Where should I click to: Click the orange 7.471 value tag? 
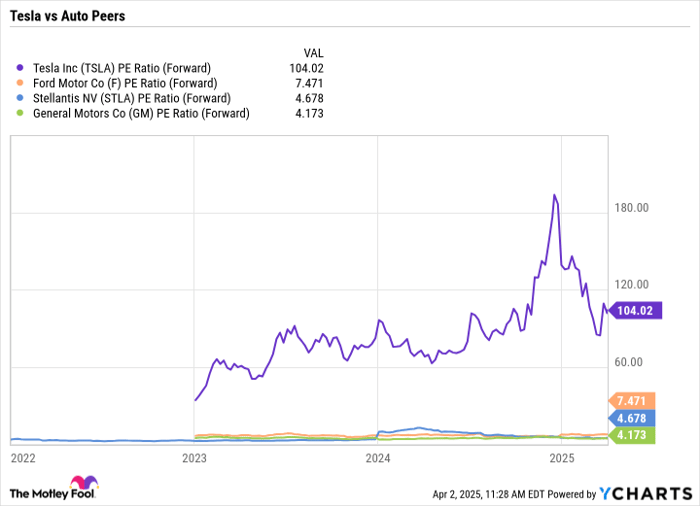point(632,400)
